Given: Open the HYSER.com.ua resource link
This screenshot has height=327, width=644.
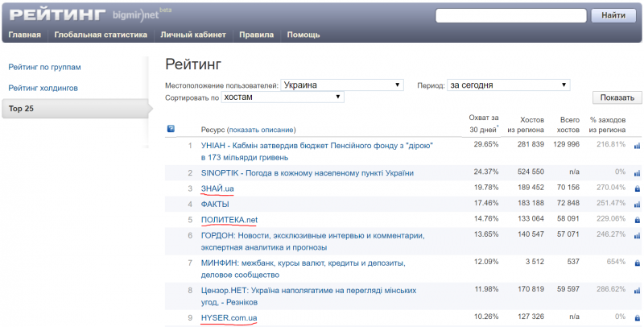Looking at the screenshot, I should tap(229, 317).
